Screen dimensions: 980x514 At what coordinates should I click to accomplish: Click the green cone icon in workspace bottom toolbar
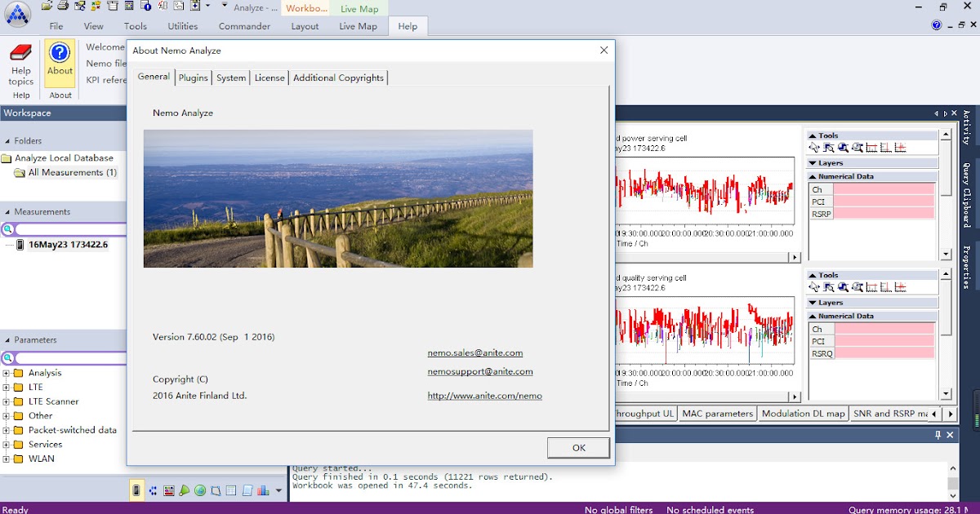(x=185, y=491)
